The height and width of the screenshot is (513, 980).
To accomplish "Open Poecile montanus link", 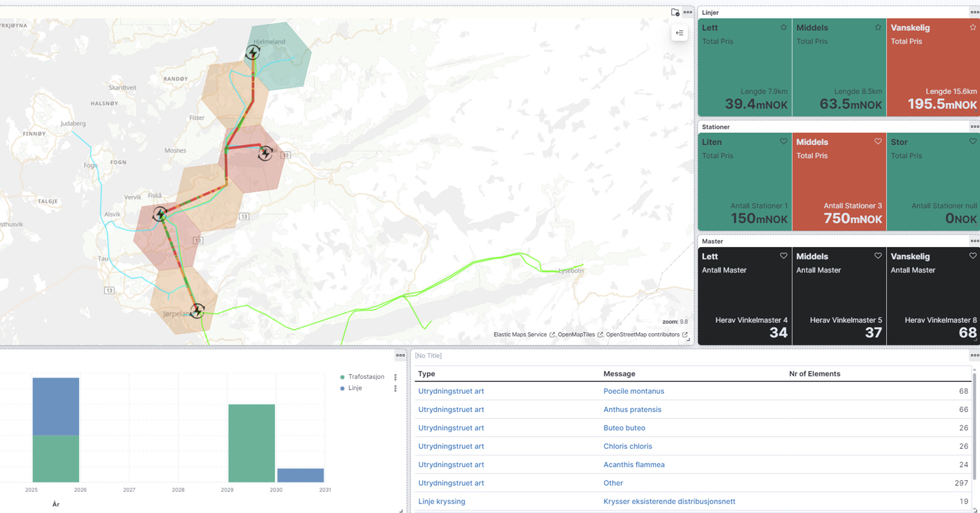I will pyautogui.click(x=633, y=391).
